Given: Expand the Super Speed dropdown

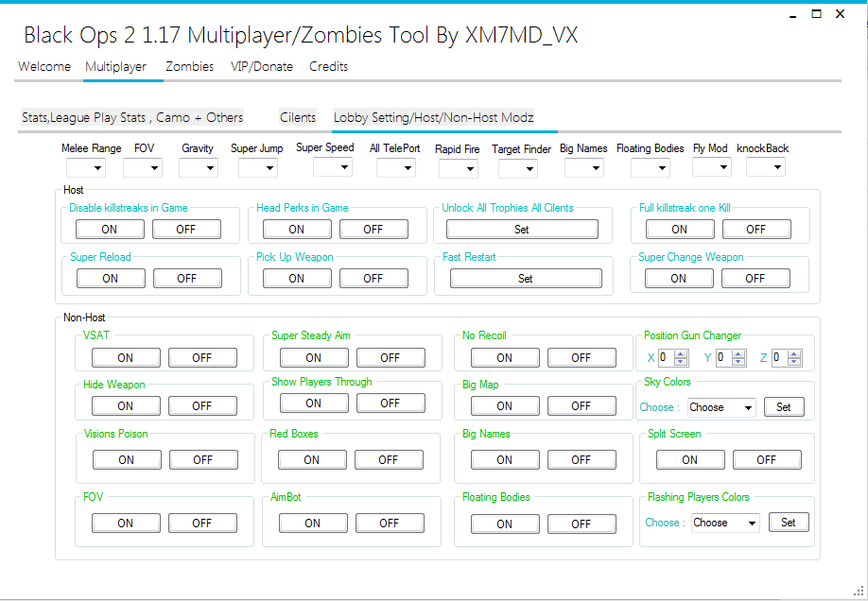Looking at the screenshot, I should coord(333,166).
